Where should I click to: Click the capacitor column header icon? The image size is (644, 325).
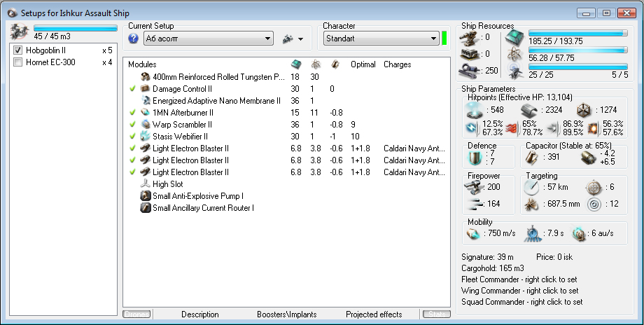click(x=335, y=64)
